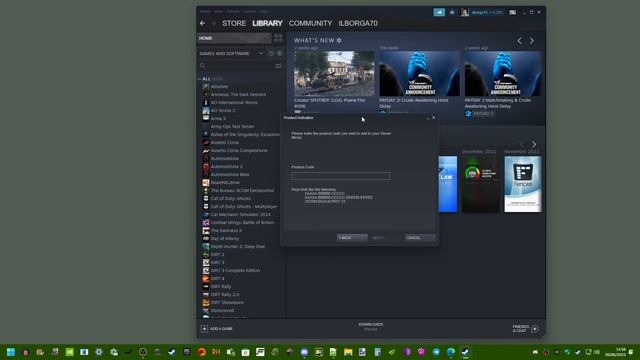Open the Edge browser in taskbar

(451, 352)
